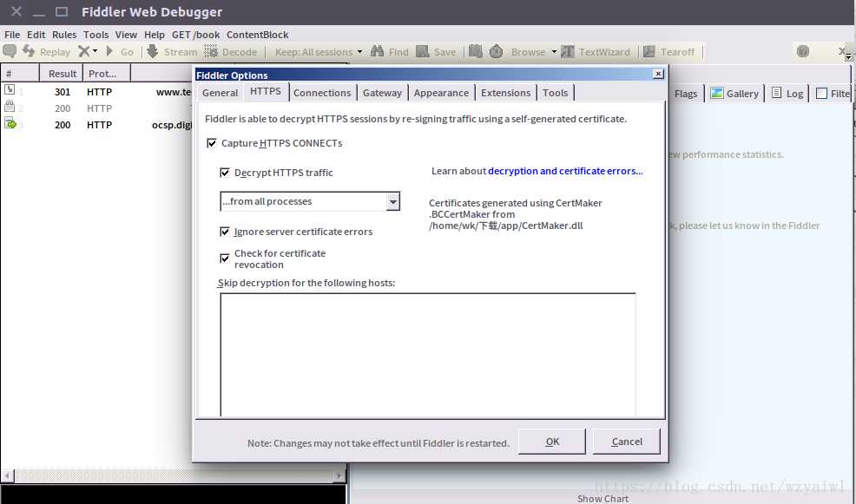The image size is (856, 504).
Task: Select the 301 HTTP session row
Action: click(x=97, y=92)
